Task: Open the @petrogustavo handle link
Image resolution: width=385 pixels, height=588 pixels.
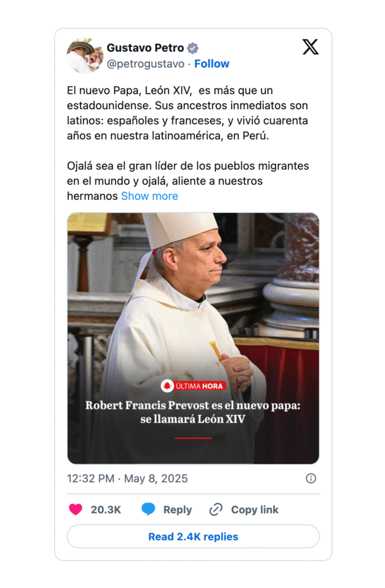Action: pos(145,64)
